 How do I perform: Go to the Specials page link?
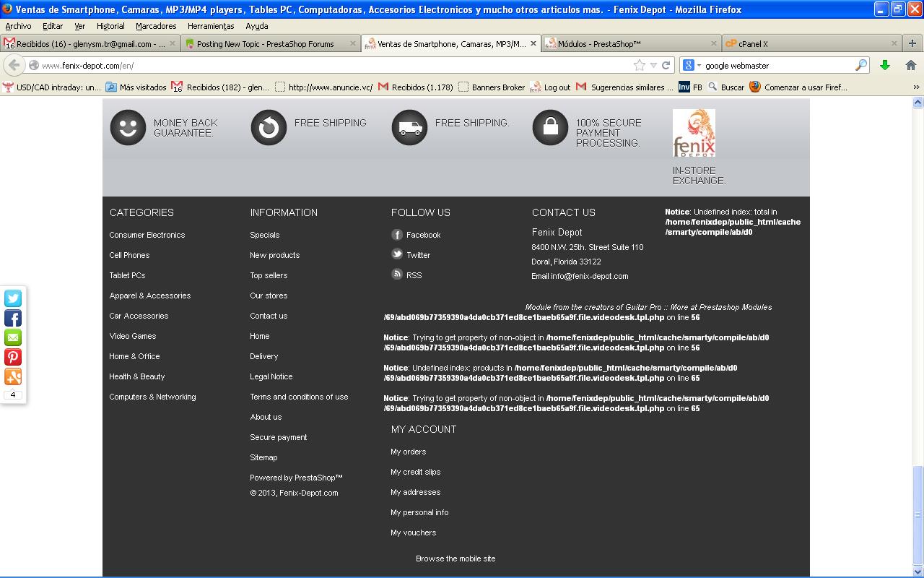265,235
